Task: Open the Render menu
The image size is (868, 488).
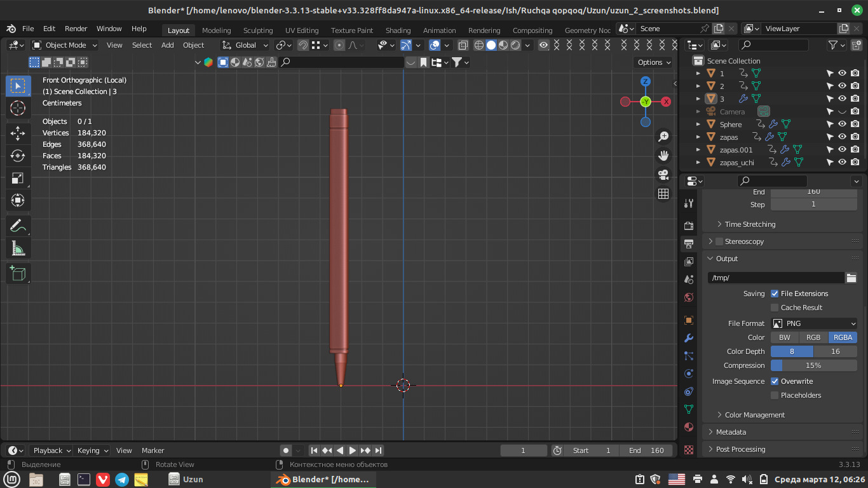Action: point(76,29)
